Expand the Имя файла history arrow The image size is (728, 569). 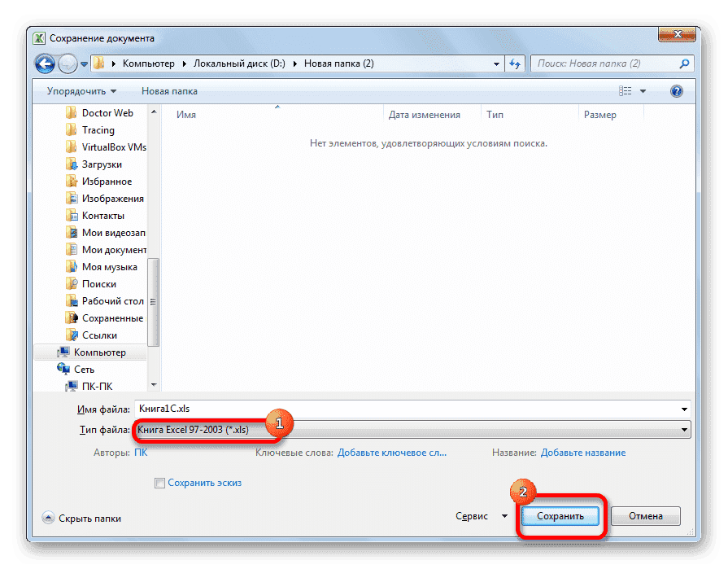[x=686, y=409]
